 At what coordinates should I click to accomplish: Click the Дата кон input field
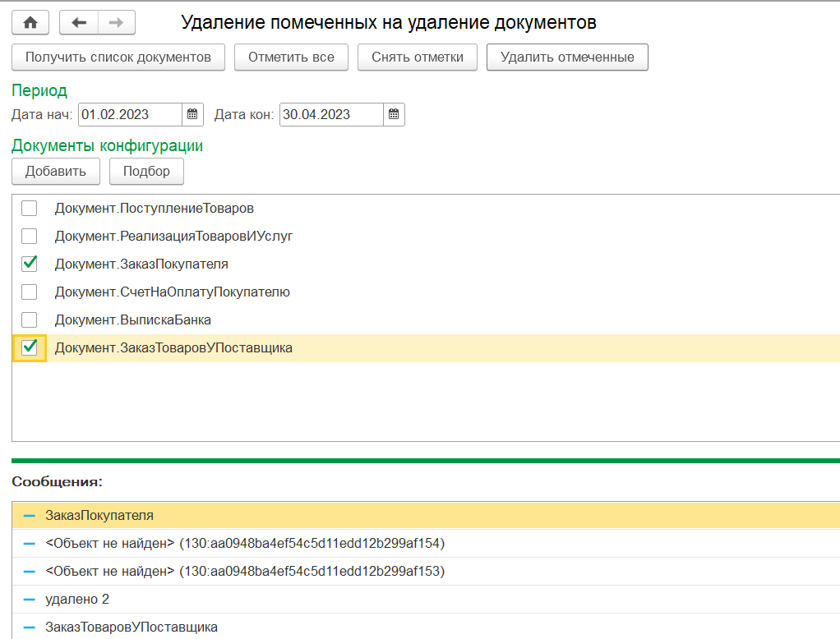pos(331,114)
